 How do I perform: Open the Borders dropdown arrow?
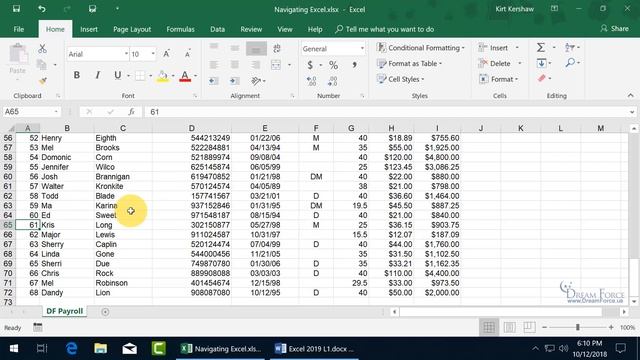click(150, 76)
